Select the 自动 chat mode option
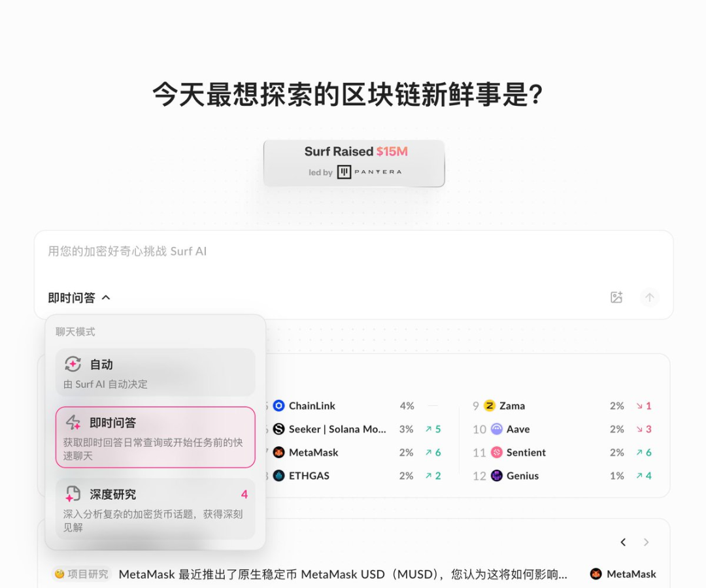This screenshot has width=706, height=588. coord(155,372)
